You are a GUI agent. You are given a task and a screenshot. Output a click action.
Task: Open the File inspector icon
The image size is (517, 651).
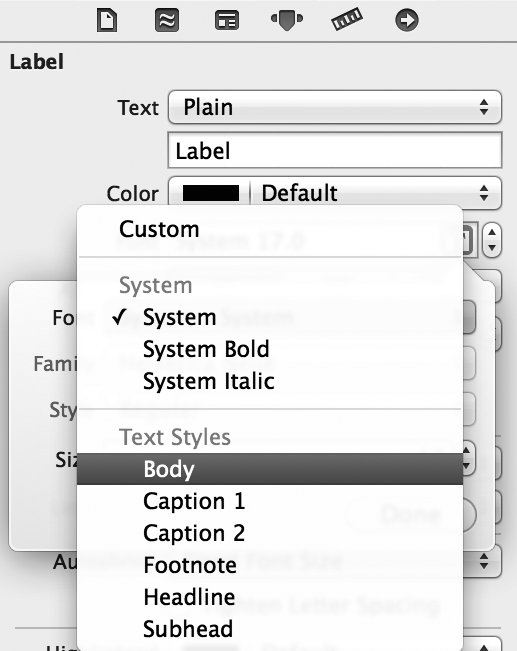point(107,20)
